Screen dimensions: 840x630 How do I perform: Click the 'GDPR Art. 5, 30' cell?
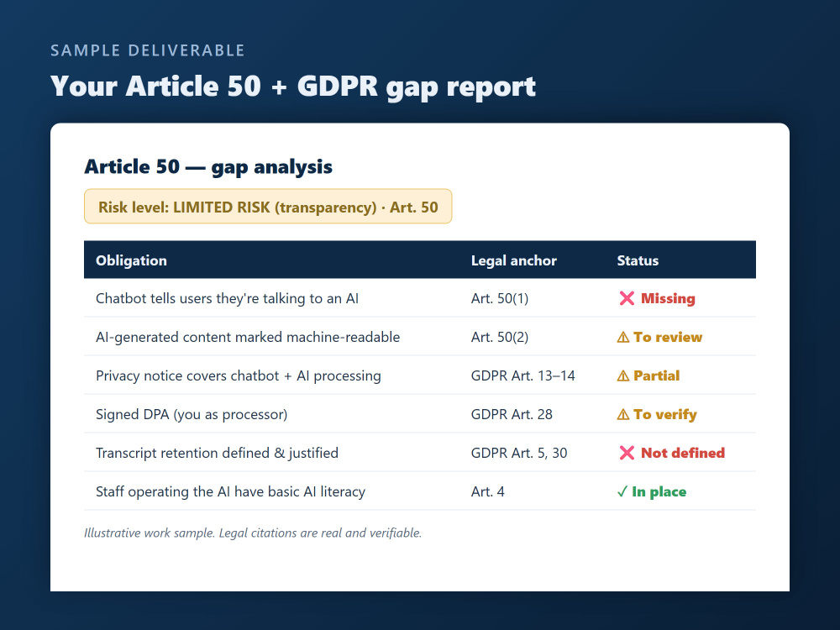[518, 453]
